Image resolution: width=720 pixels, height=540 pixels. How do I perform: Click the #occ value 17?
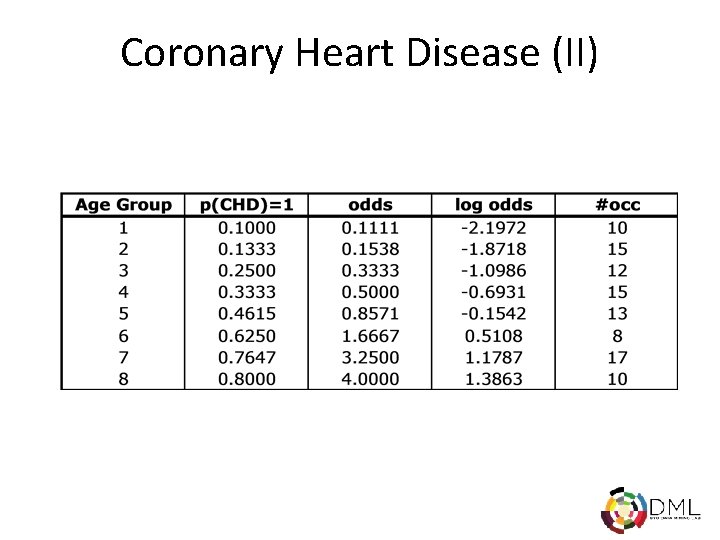pyautogui.click(x=617, y=357)
